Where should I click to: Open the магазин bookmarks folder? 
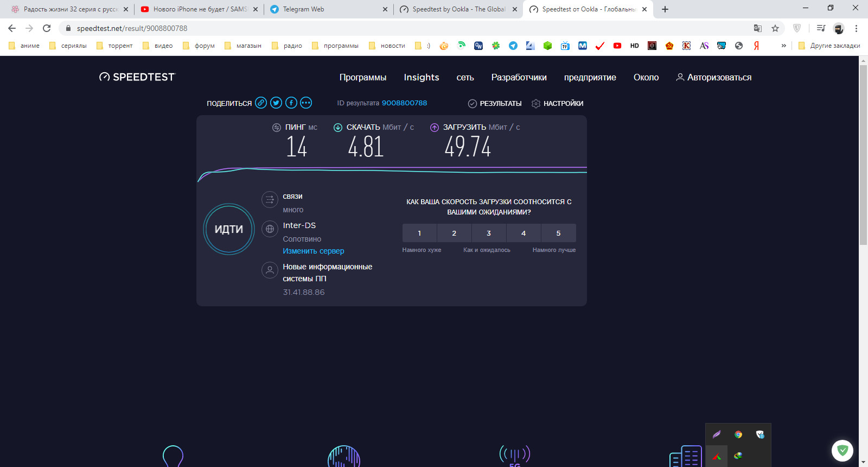243,46
